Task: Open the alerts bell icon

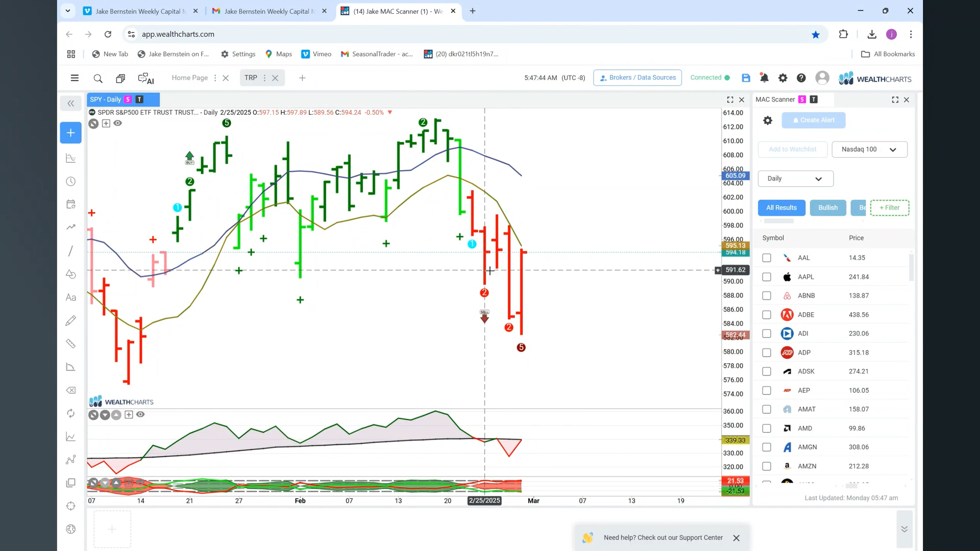Action: (x=764, y=78)
